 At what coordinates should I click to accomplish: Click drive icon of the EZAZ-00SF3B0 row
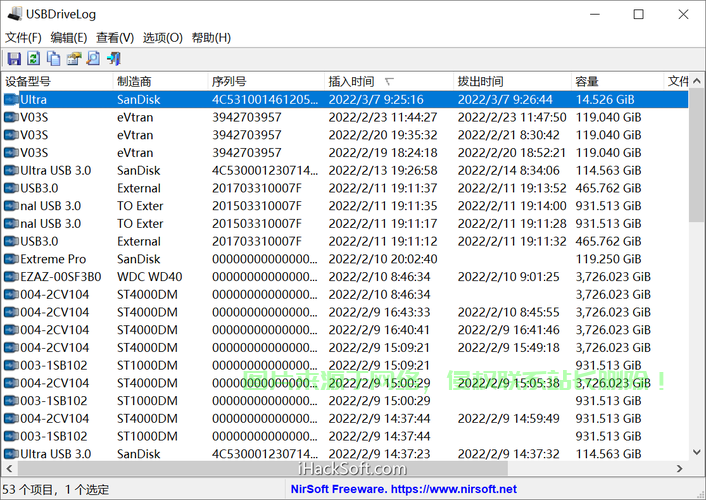point(11,277)
